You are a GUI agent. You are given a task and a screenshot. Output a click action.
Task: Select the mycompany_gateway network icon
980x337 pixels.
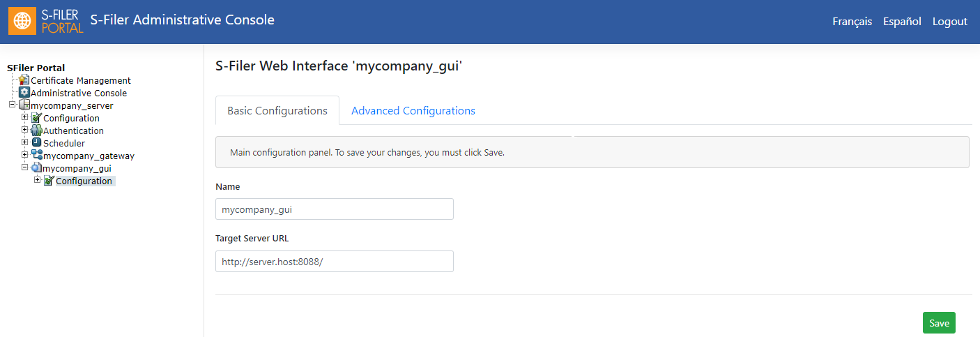pyautogui.click(x=37, y=156)
